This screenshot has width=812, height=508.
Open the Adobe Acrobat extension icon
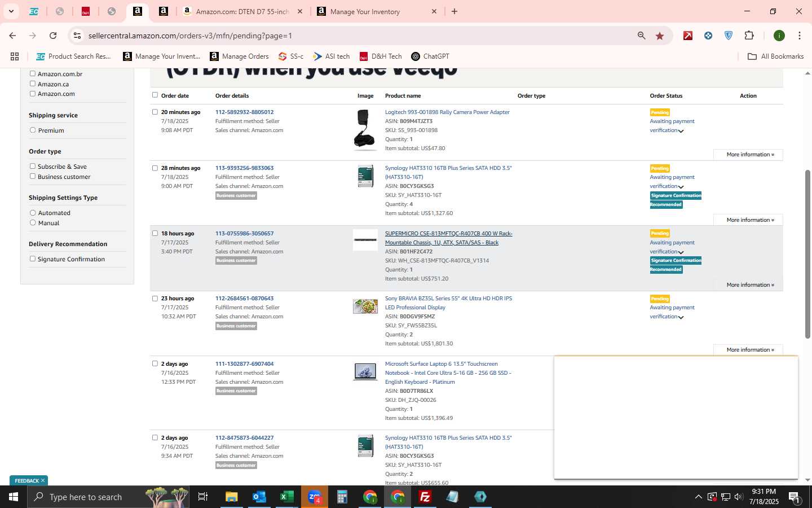point(688,36)
